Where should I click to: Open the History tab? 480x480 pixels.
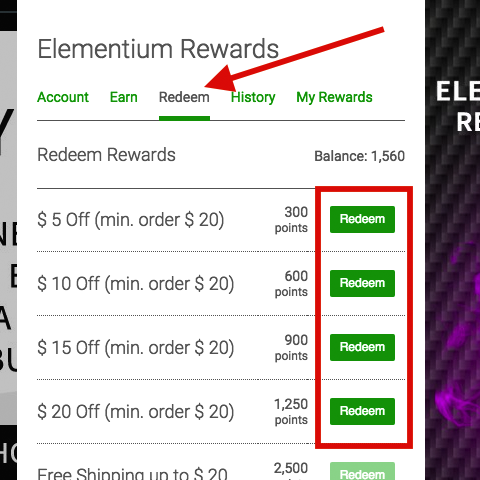(253, 97)
